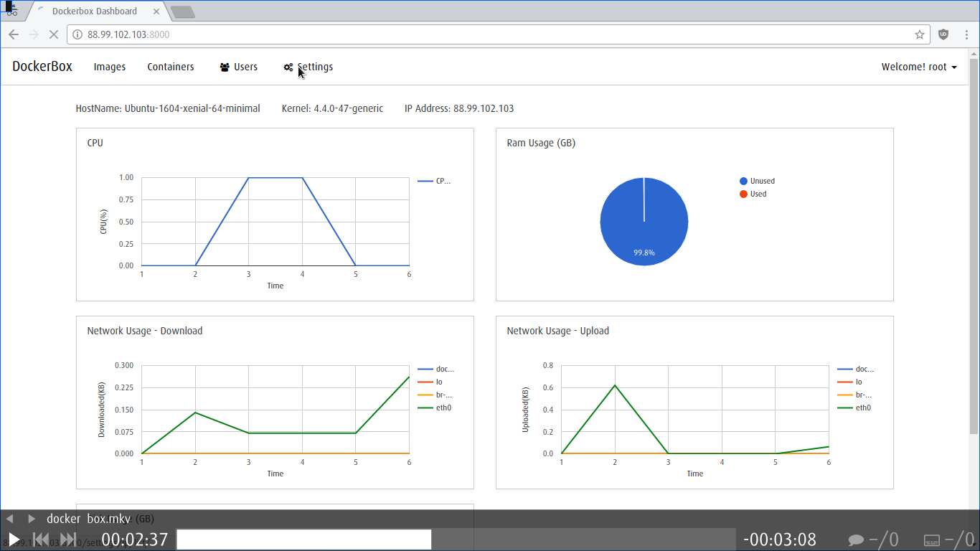Click the lo legend in Upload chart

849,382
